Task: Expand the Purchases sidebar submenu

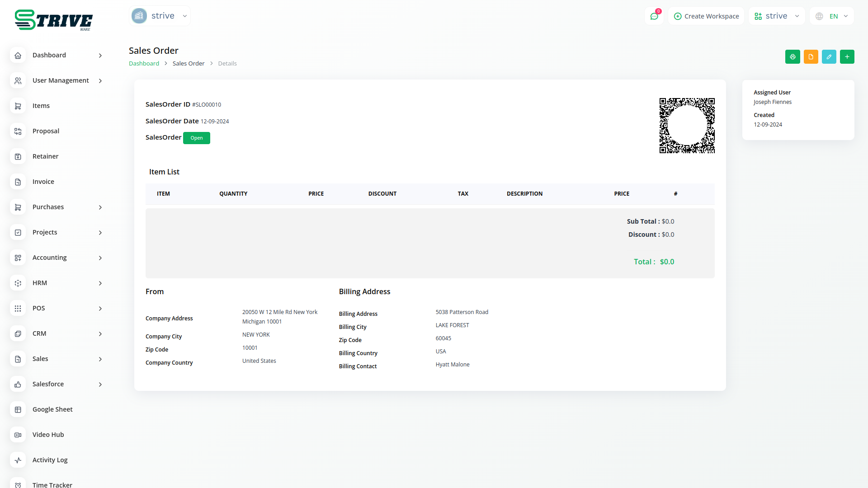Action: coord(100,207)
